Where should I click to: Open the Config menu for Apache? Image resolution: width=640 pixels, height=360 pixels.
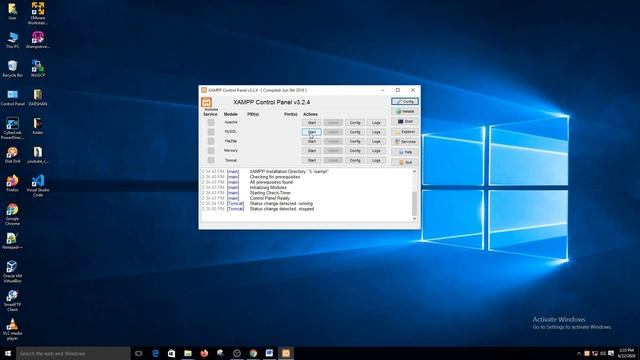coord(355,122)
